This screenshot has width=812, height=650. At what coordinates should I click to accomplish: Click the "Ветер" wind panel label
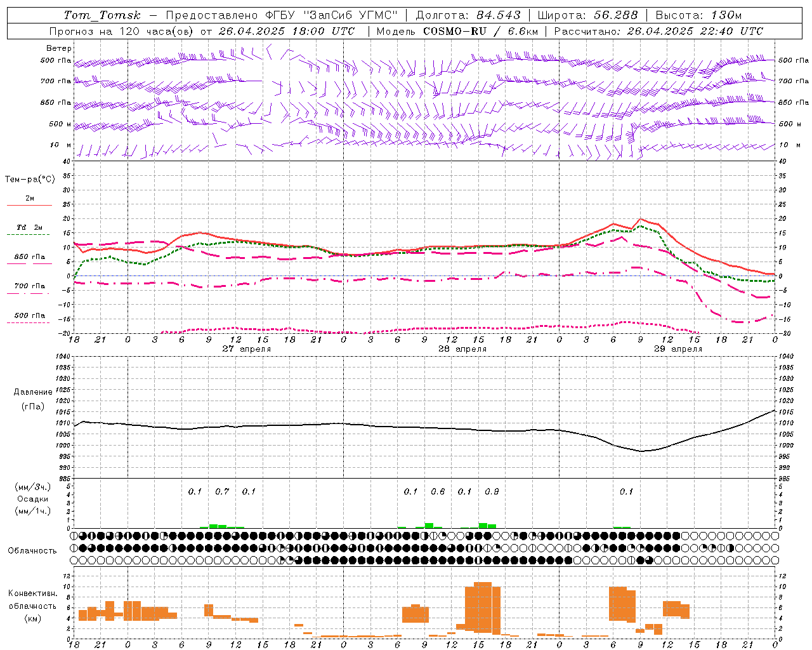[58, 48]
